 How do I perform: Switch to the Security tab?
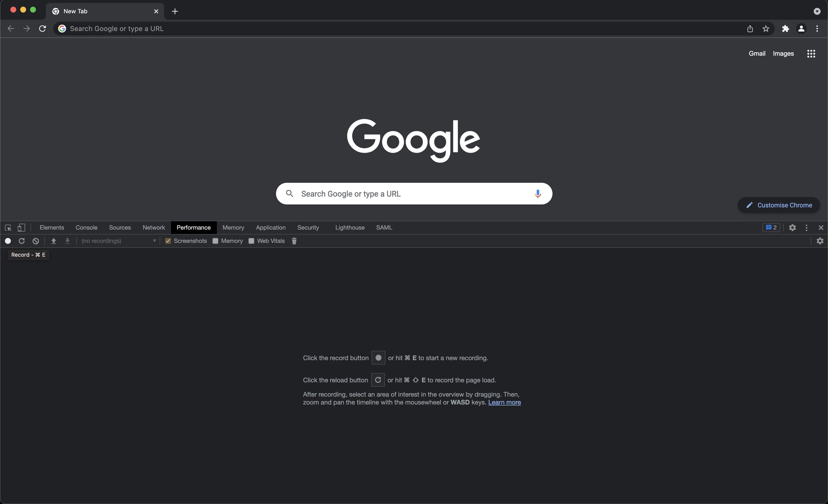(308, 227)
